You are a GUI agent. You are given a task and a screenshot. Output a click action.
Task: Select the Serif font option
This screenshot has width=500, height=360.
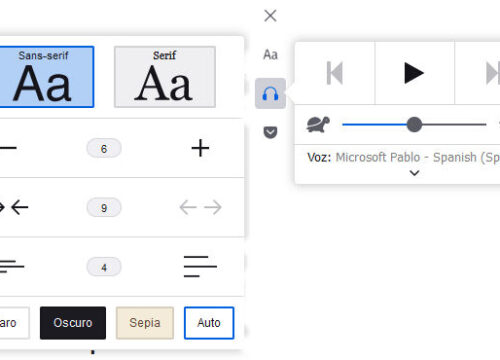(x=165, y=77)
